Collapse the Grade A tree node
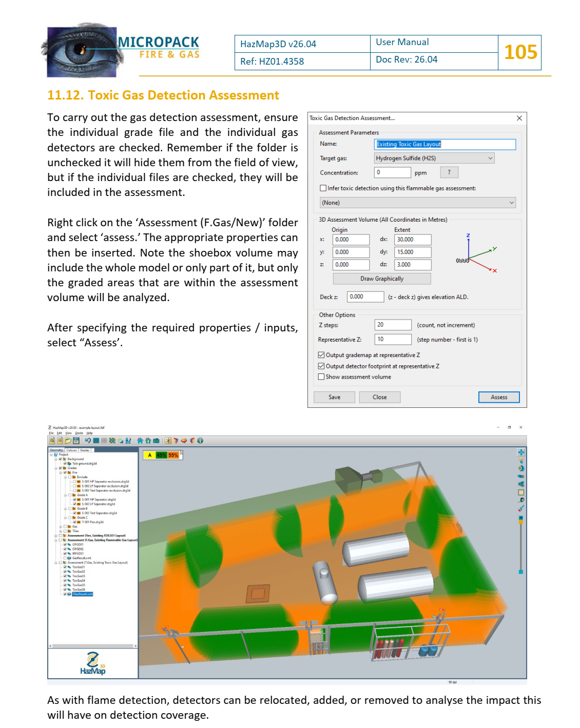 [x=65, y=495]
